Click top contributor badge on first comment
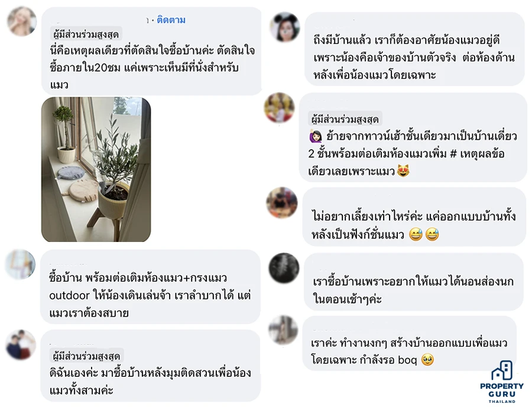This screenshot has width=532, height=410. pyautogui.click(x=86, y=34)
